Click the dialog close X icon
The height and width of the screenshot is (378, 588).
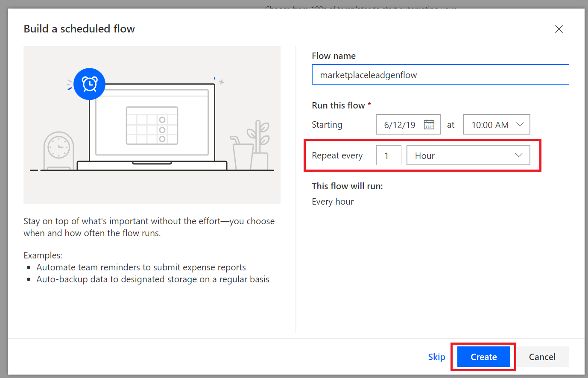(x=559, y=29)
